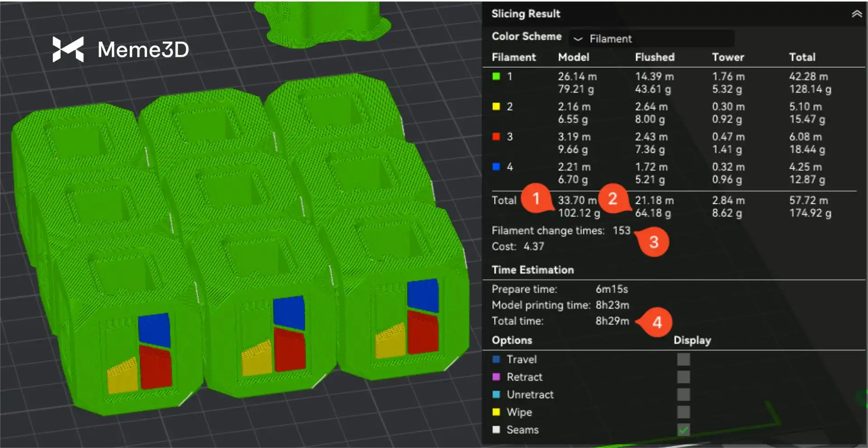Collapse the Slicing Result panel
868x448 pixels.
click(x=856, y=14)
